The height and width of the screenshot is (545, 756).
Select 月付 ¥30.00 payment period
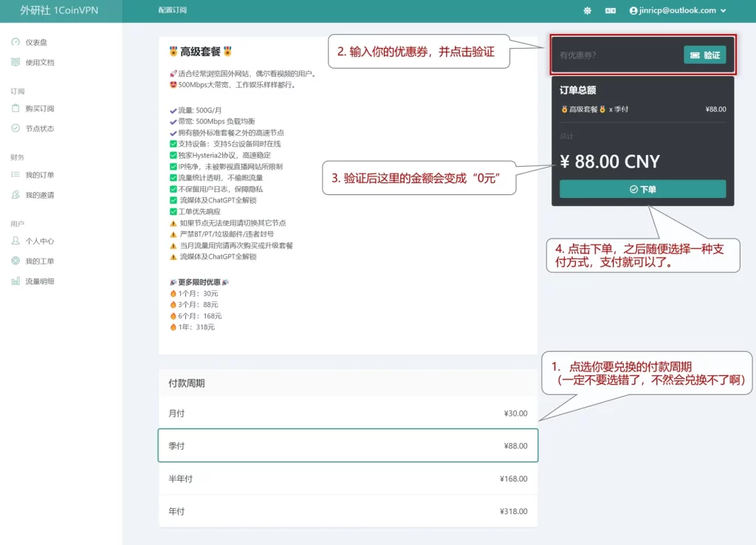coord(348,414)
